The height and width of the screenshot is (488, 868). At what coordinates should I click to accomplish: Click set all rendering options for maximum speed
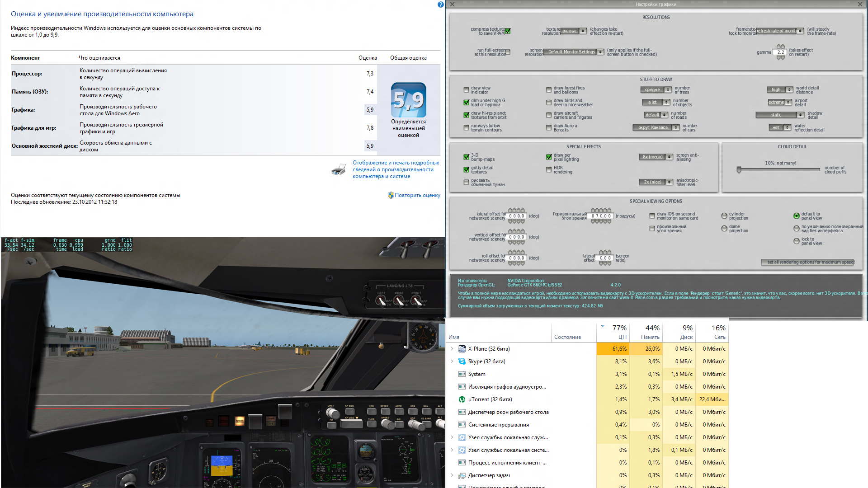[808, 262]
